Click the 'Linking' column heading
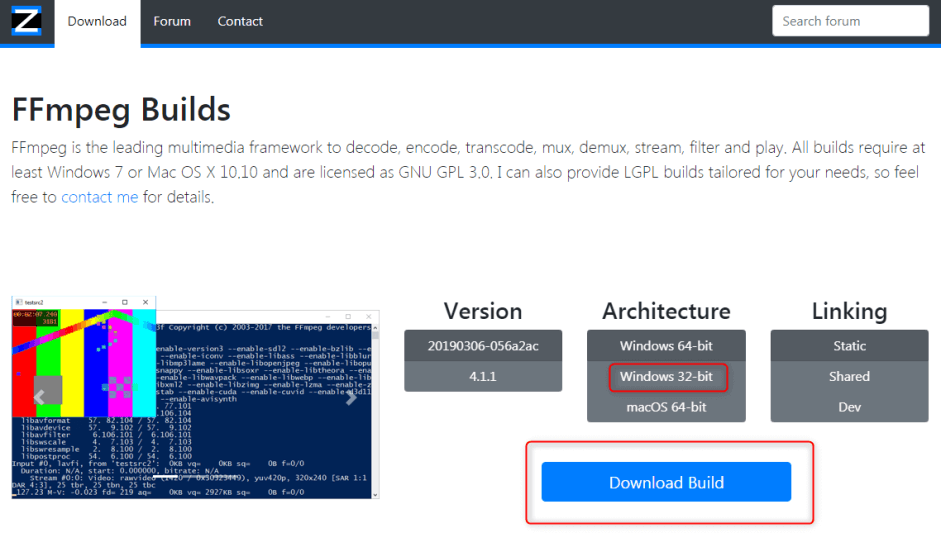 point(849,311)
